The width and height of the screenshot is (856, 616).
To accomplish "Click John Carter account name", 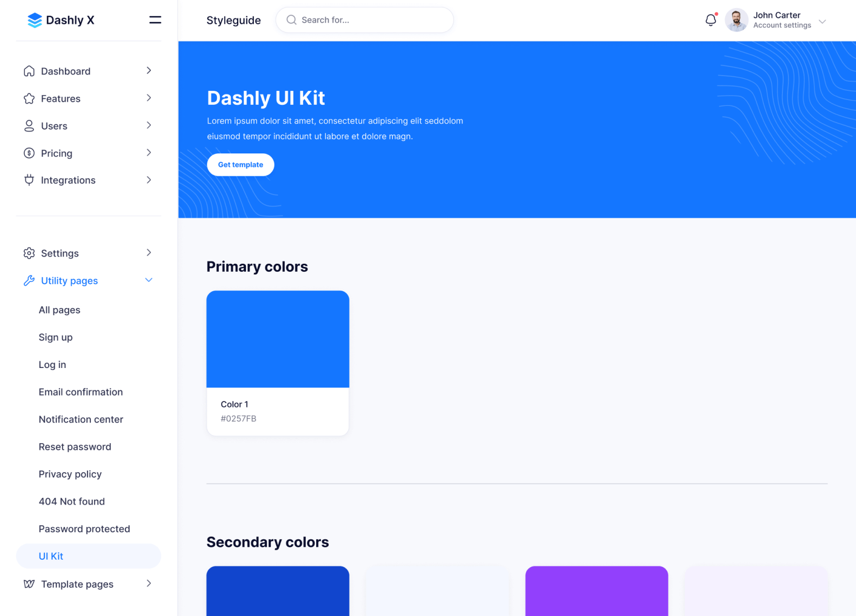I will click(x=777, y=15).
